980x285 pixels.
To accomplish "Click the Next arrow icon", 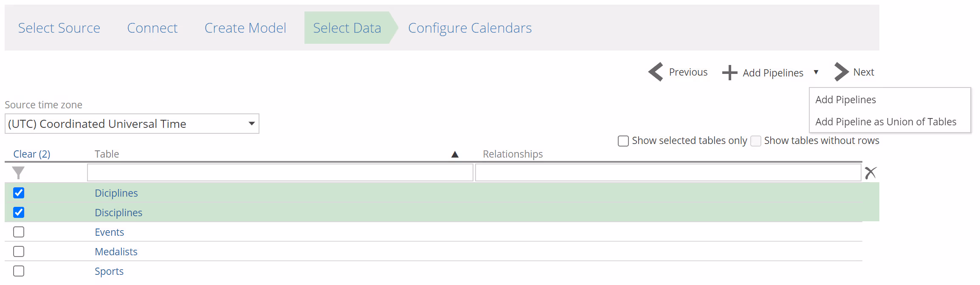I will point(841,72).
